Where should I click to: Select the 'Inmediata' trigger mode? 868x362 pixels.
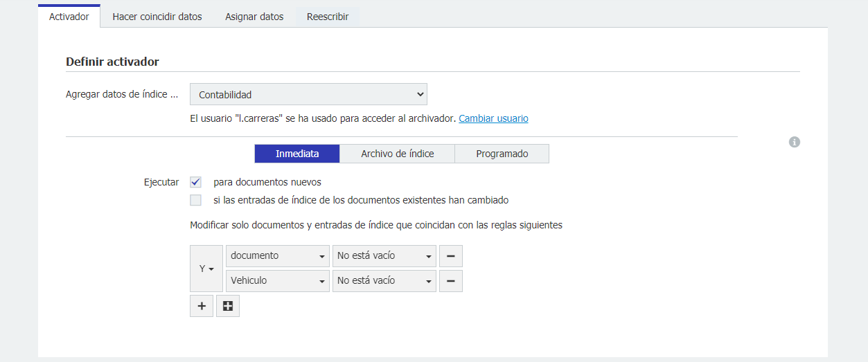pyautogui.click(x=297, y=154)
